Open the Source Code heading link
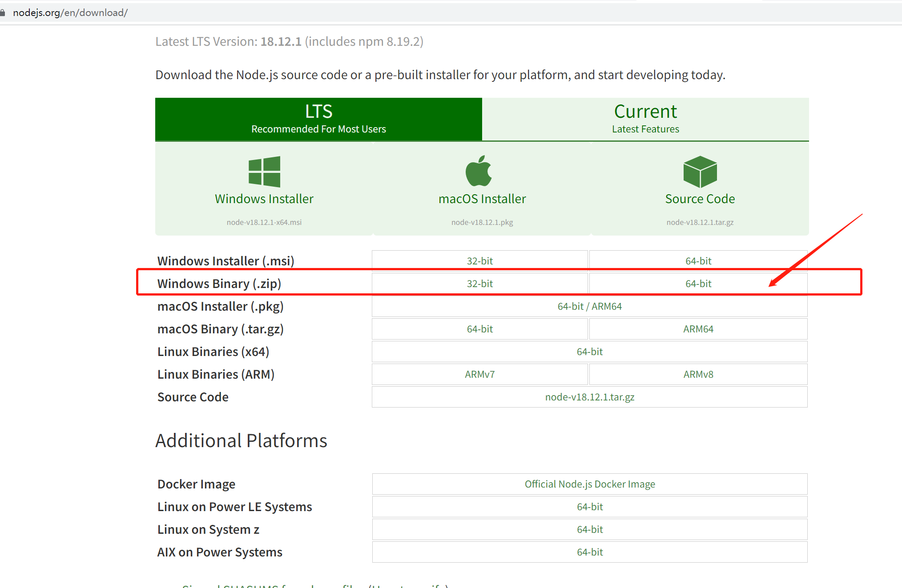Viewport: 902px width, 588px height. coord(700,199)
